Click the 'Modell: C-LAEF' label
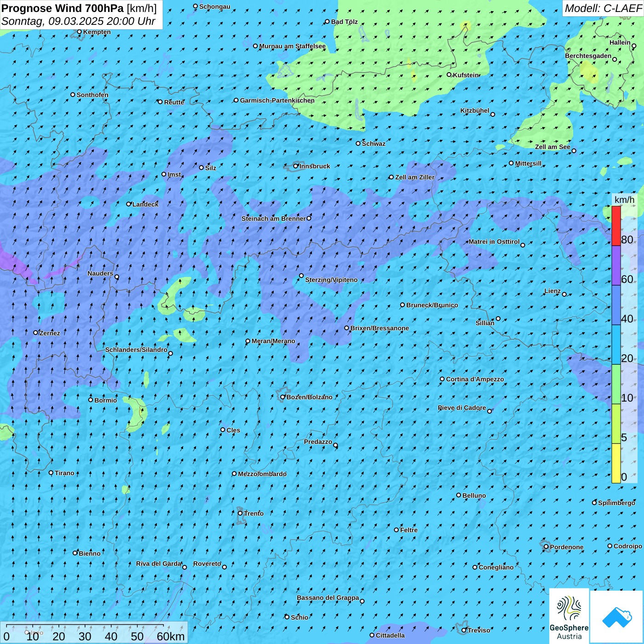 [x=603, y=8]
